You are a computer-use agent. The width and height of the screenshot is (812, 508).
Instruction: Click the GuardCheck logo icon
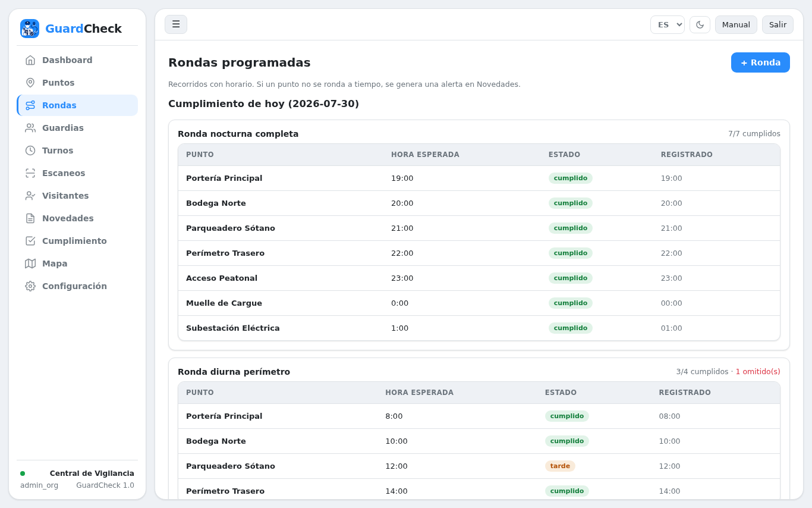point(30,29)
